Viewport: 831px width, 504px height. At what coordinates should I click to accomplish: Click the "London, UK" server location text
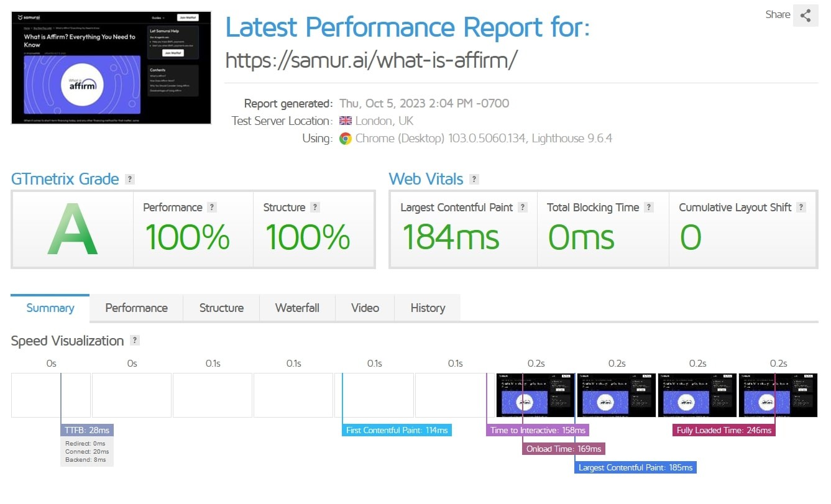click(x=385, y=121)
